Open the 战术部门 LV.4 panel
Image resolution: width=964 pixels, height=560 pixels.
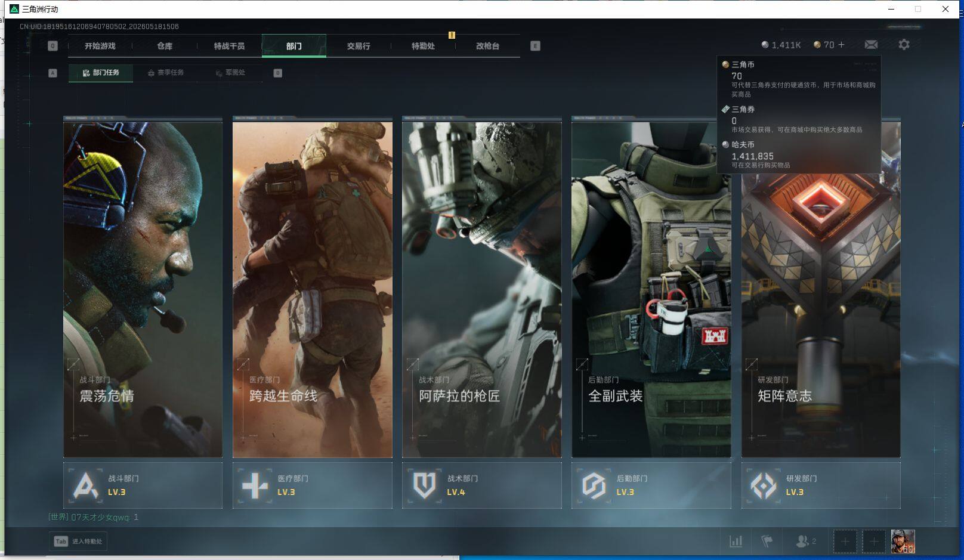(481, 485)
